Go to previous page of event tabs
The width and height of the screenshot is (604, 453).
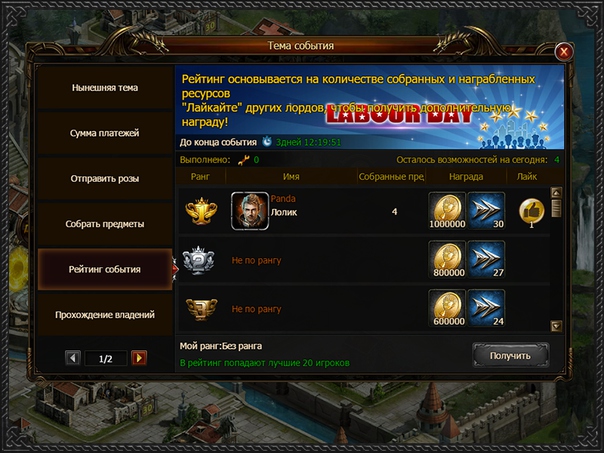[73, 358]
